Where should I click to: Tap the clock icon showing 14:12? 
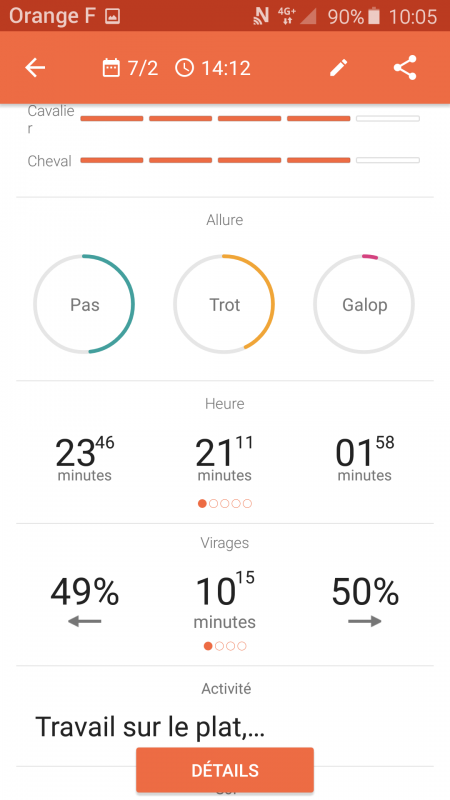pos(184,67)
